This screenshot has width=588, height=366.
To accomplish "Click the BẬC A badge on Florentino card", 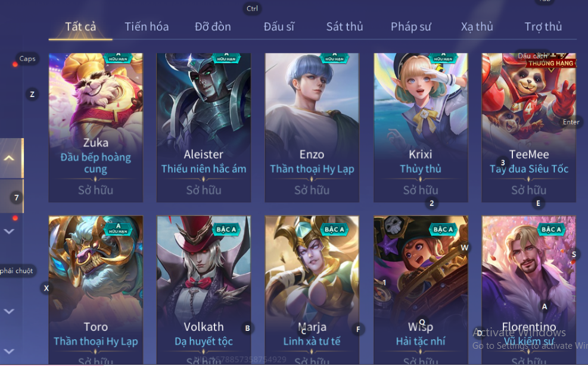I will point(551,229).
